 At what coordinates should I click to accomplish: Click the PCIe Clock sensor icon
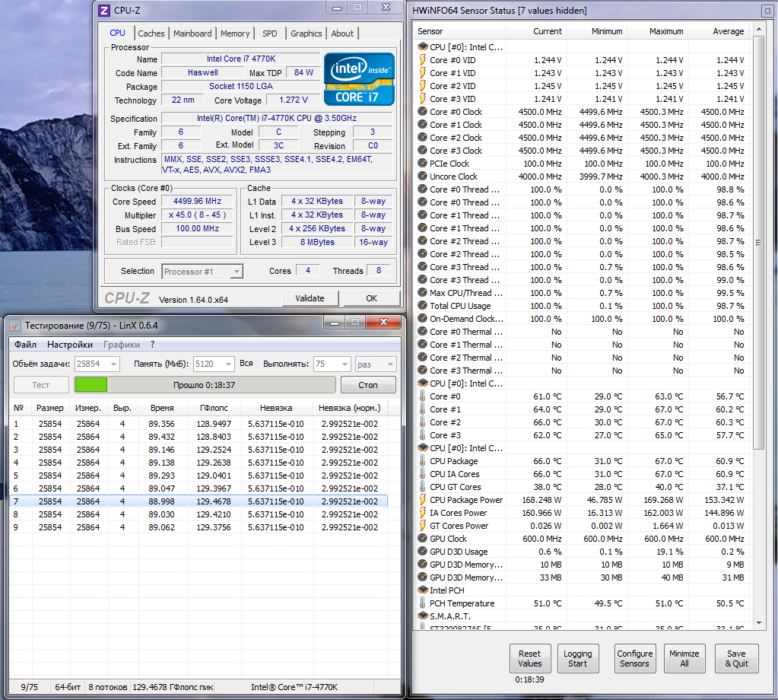pos(422,164)
